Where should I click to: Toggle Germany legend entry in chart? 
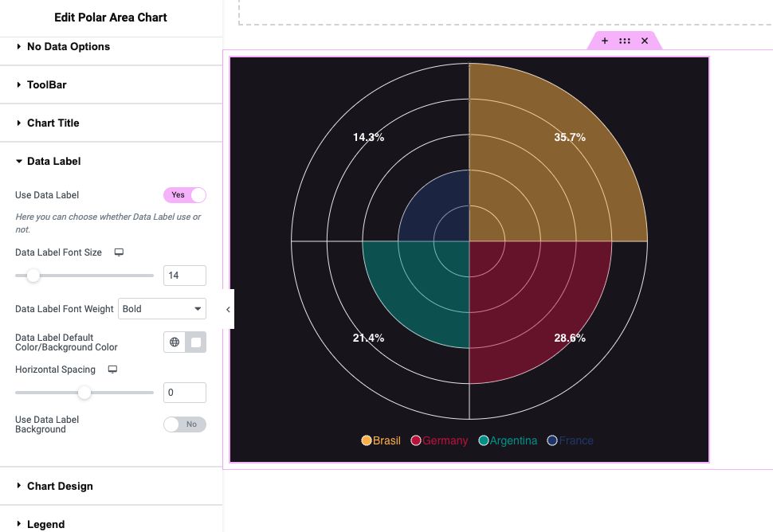click(444, 440)
